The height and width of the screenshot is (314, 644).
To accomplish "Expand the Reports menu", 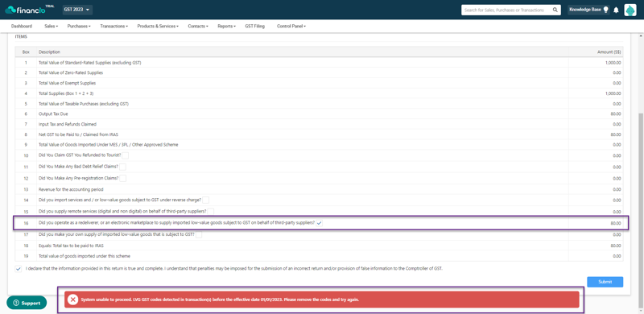I will point(227,26).
